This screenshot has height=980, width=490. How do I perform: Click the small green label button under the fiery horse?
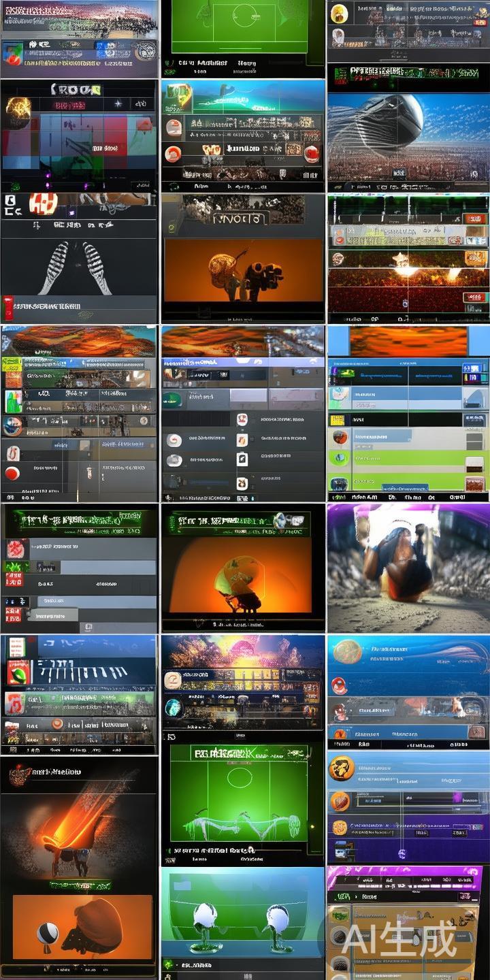click(x=79, y=885)
